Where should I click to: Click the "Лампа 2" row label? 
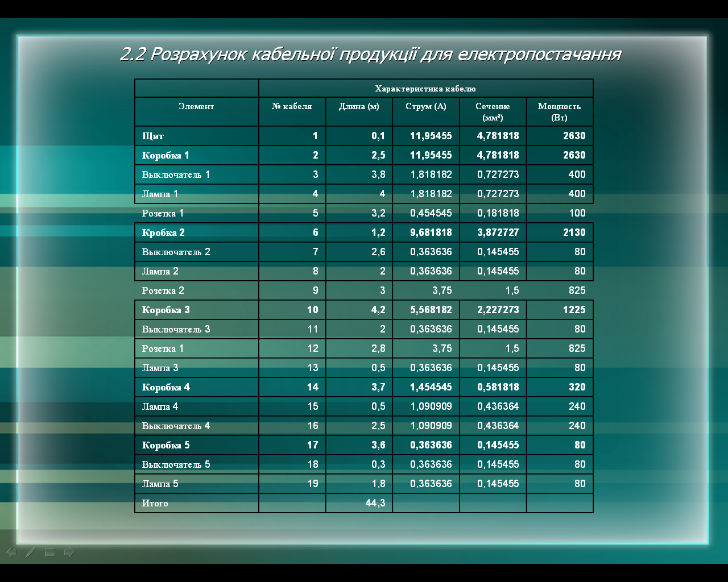tap(160, 272)
